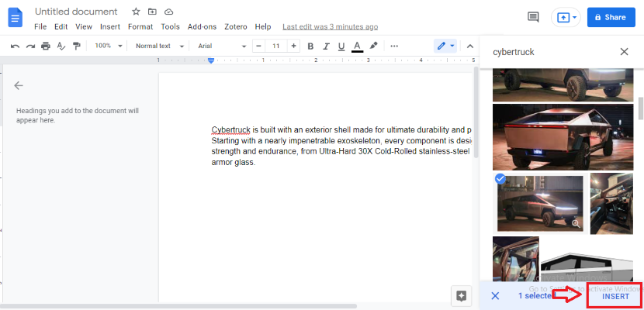
Task: Open Last edit was 3 minutes ago link
Action: 331,26
